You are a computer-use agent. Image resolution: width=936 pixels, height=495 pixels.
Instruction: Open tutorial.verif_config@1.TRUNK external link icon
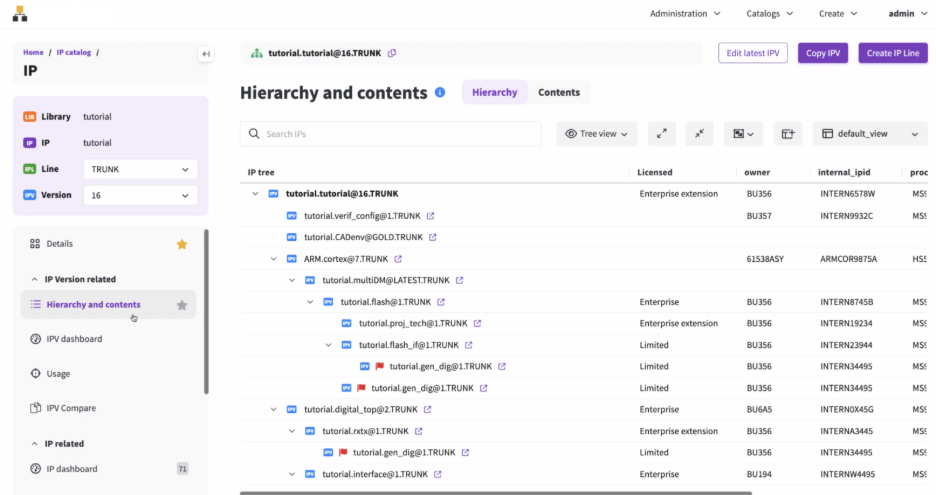pyautogui.click(x=431, y=215)
